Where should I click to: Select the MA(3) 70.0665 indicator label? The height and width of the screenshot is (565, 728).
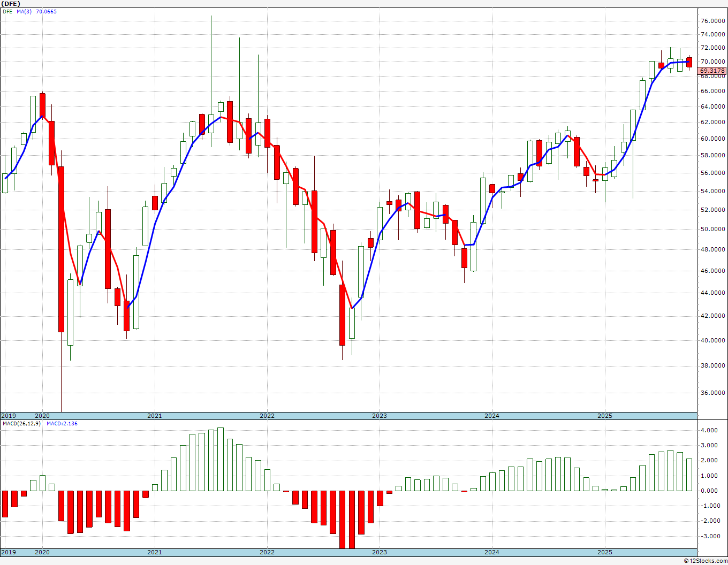36,11
